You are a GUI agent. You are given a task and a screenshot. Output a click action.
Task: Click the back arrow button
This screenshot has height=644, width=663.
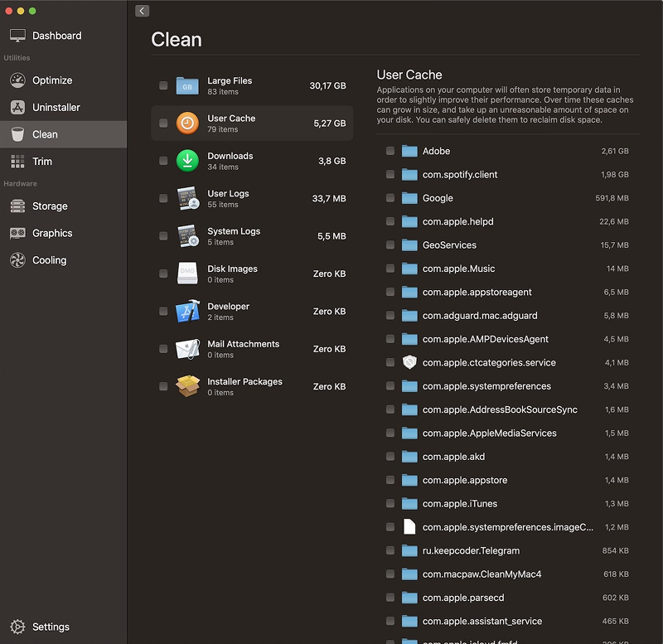pyautogui.click(x=142, y=11)
